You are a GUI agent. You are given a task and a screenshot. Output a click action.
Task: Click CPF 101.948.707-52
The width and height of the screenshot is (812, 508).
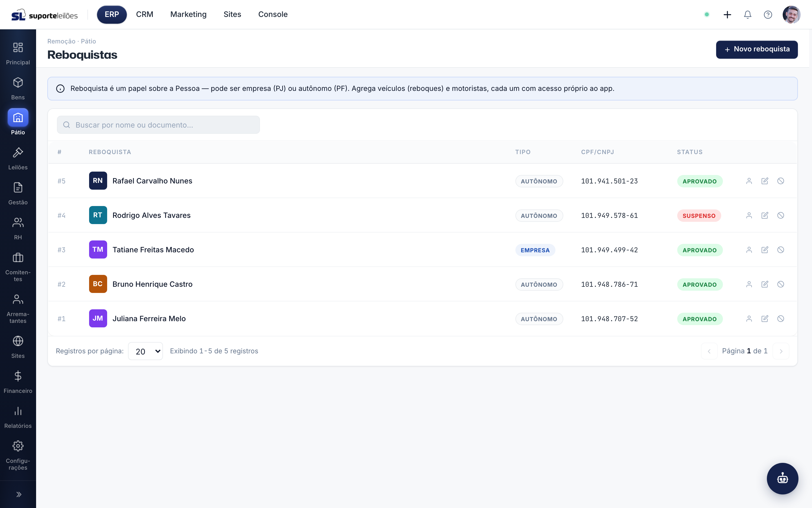click(609, 319)
